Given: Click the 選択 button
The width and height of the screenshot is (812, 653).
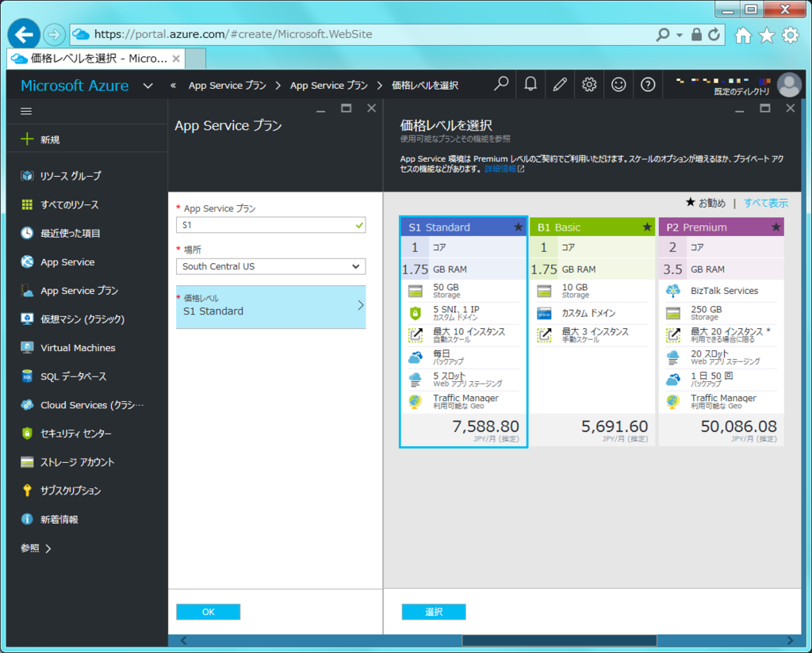Looking at the screenshot, I should (434, 612).
